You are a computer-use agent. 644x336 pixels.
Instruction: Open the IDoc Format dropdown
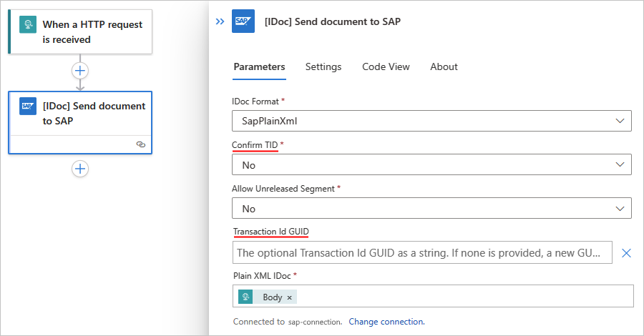pos(431,122)
